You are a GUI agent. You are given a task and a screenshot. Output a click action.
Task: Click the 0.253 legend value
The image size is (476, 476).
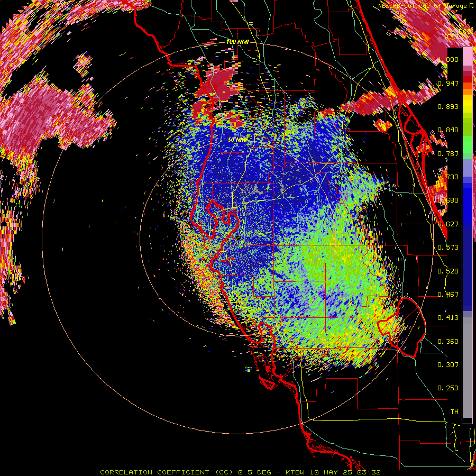pyautogui.click(x=448, y=388)
